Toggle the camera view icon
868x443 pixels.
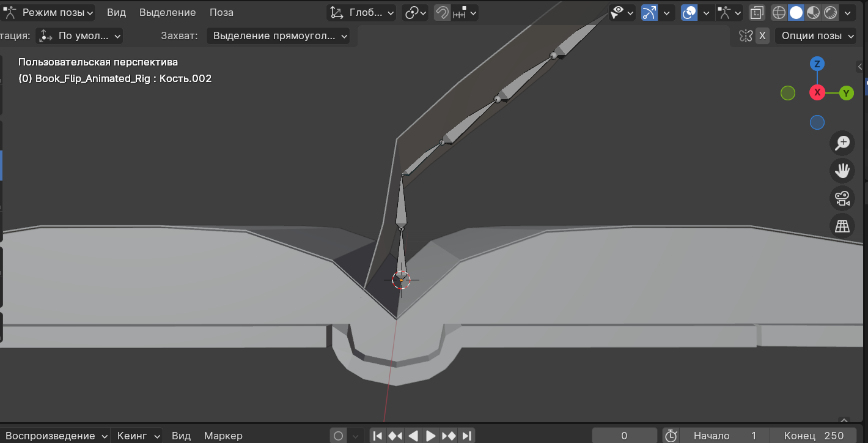pos(842,198)
